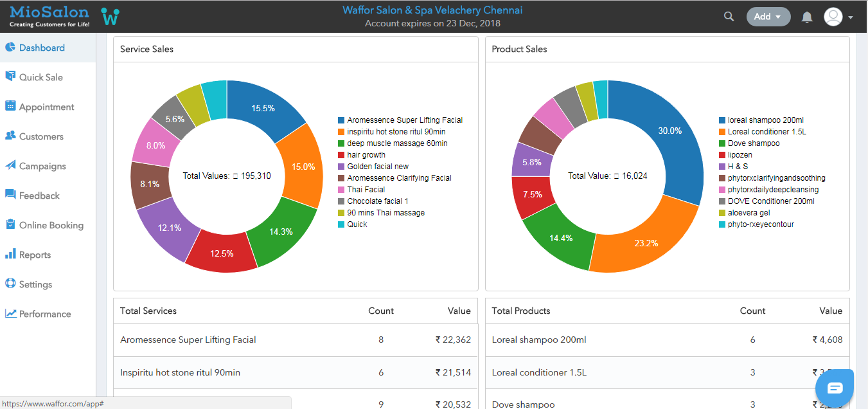Go to Settings in the sidebar
Screen dimensions: 868x409
(x=35, y=284)
